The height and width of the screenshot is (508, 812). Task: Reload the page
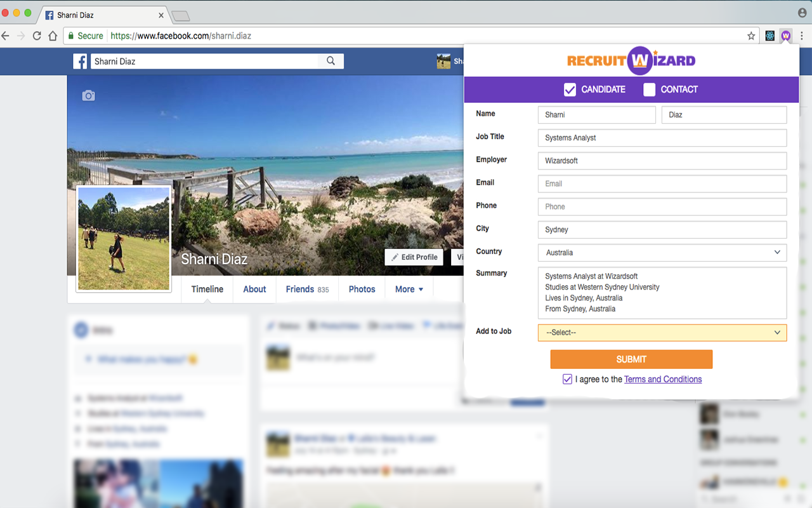pyautogui.click(x=37, y=36)
